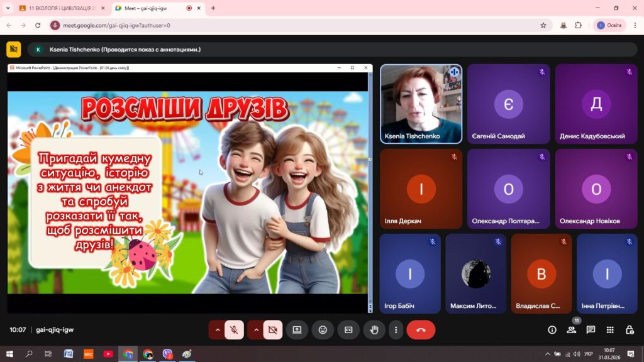Image resolution: width=644 pixels, height=362 pixels.
Task: Open the emoji reactions panel
Action: click(x=323, y=329)
